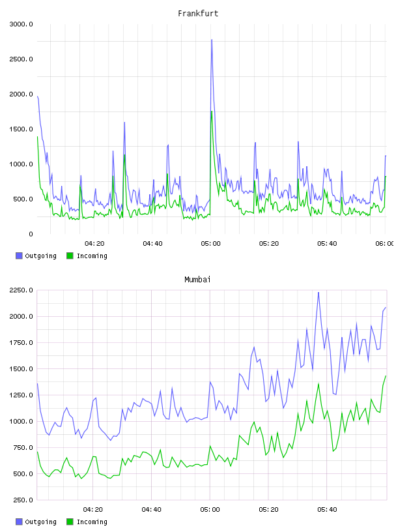Click the 1500.0 y-axis label in Frankfurt
The image size is (396, 532).
tap(21, 129)
